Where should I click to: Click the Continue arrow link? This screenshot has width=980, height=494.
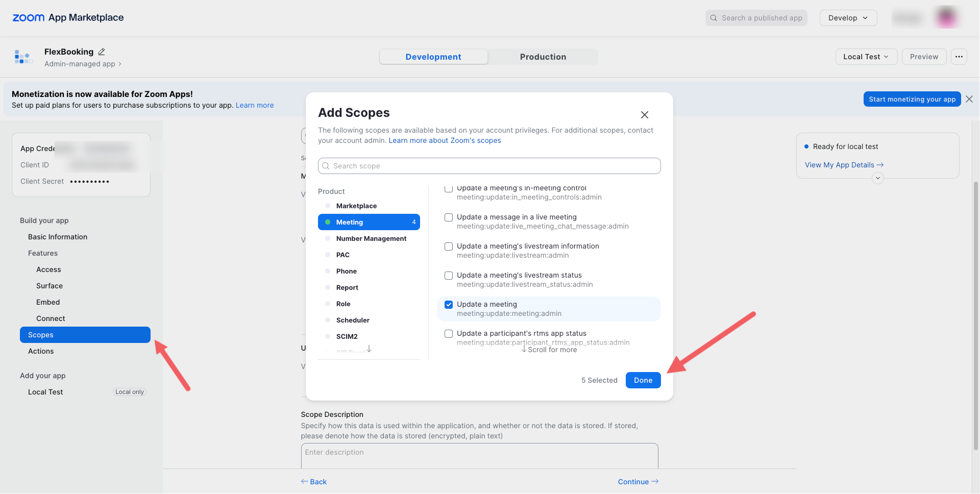(638, 482)
